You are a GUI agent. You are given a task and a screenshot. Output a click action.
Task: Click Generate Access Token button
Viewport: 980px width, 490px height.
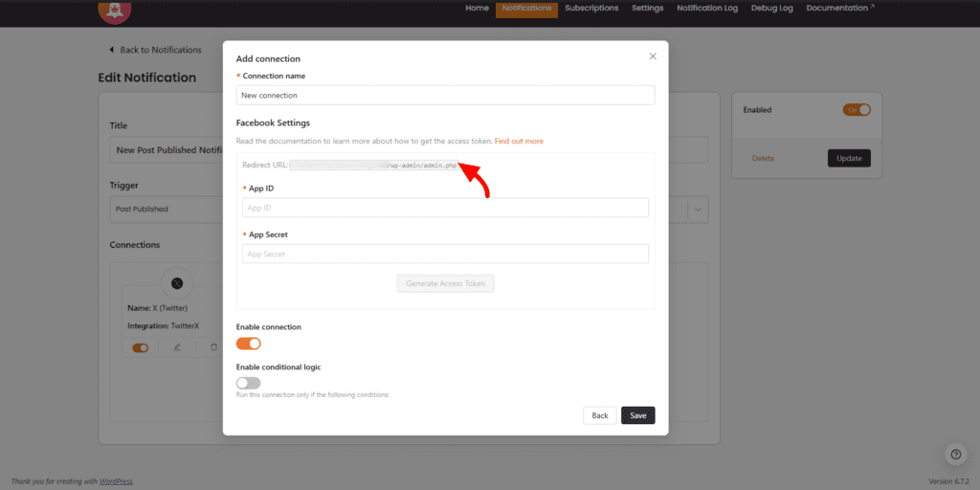click(x=445, y=283)
